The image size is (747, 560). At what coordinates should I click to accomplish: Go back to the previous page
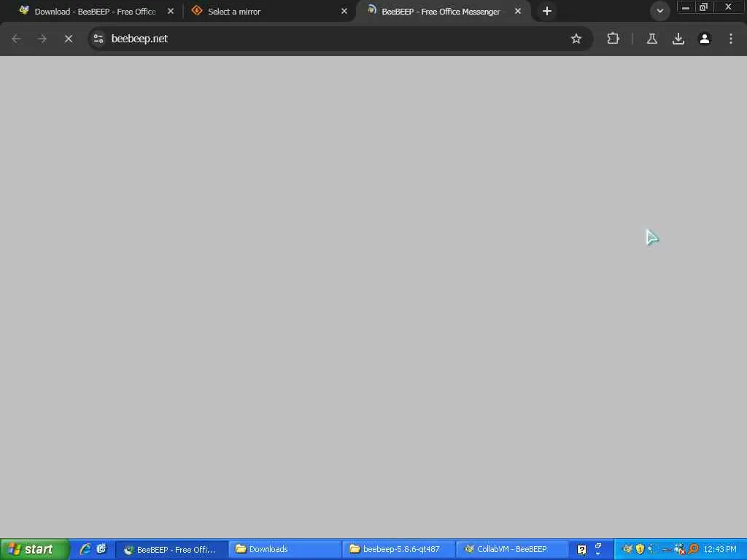(16, 39)
